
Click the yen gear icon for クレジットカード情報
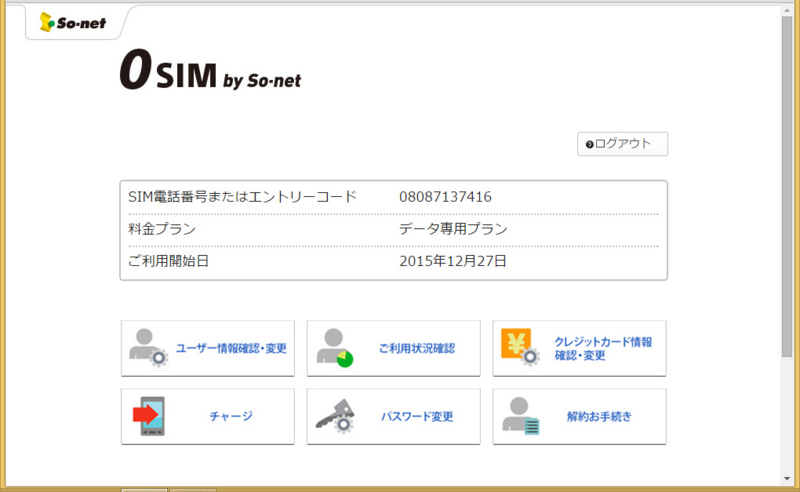520,347
